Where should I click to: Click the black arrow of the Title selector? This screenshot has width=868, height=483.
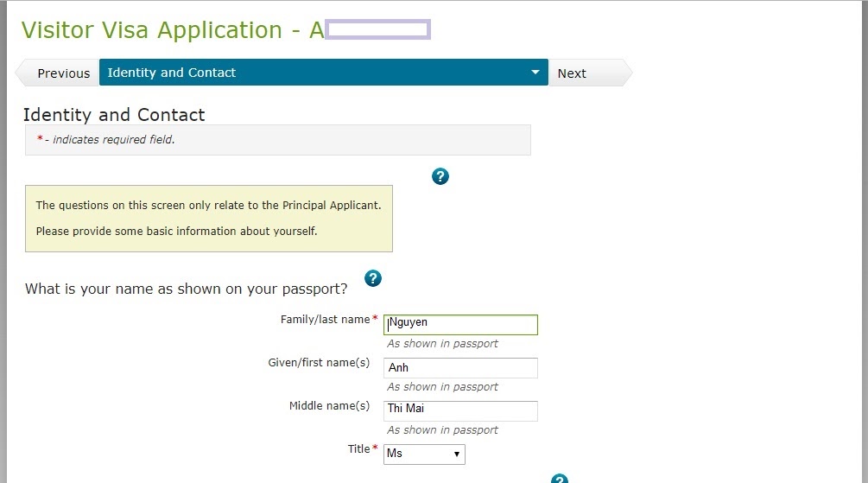tap(457, 454)
